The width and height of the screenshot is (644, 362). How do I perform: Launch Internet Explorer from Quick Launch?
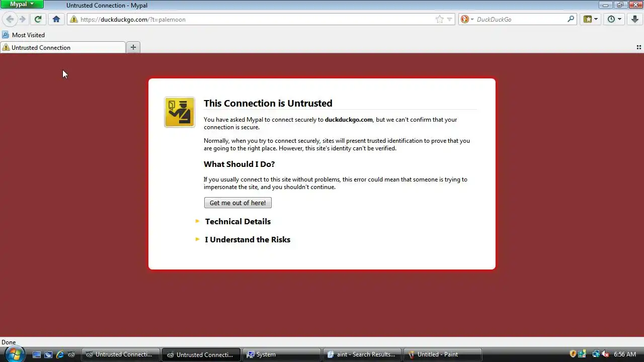point(60,354)
